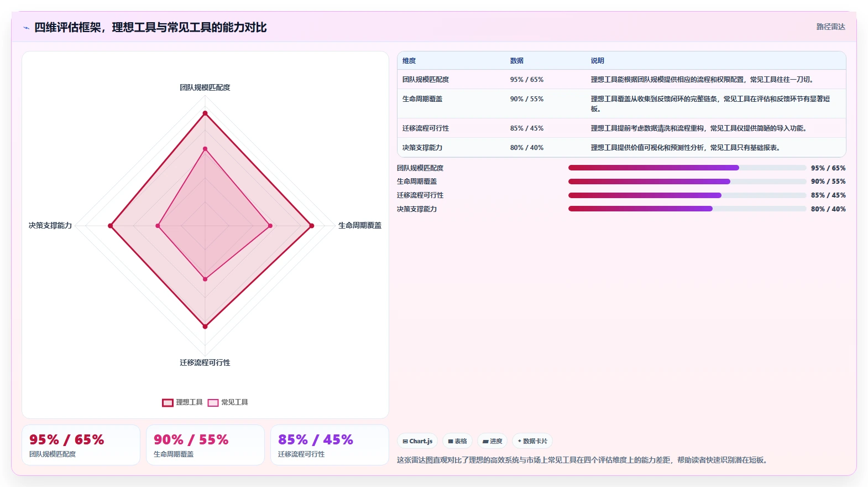The height and width of the screenshot is (487, 868).
Task: Click the 95% / 65% table value
Action: click(527, 80)
